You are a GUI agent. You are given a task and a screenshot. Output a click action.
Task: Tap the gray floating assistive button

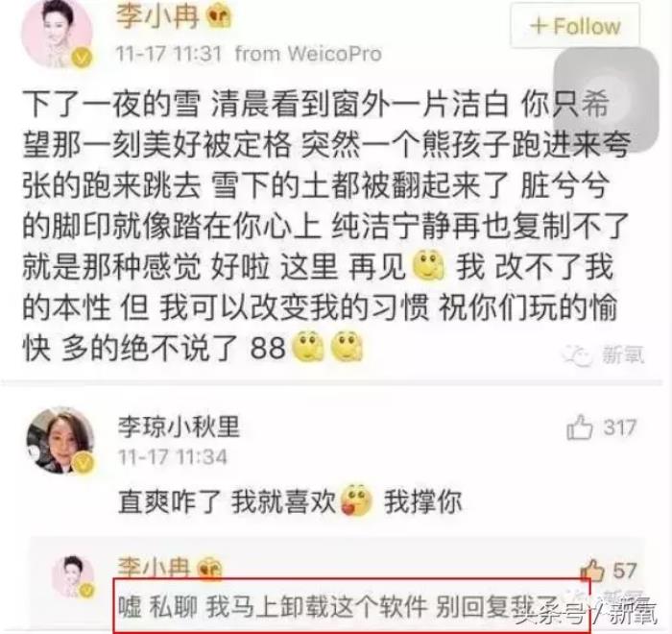606,100
